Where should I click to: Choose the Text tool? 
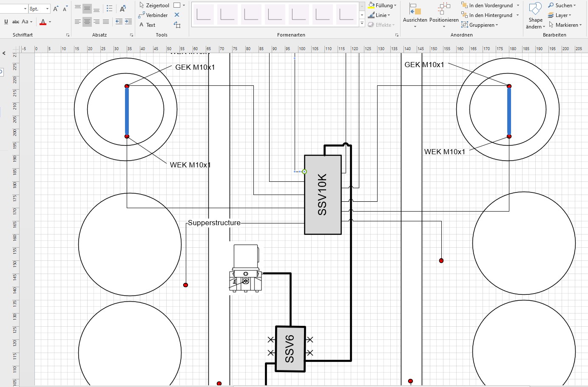tap(148, 25)
